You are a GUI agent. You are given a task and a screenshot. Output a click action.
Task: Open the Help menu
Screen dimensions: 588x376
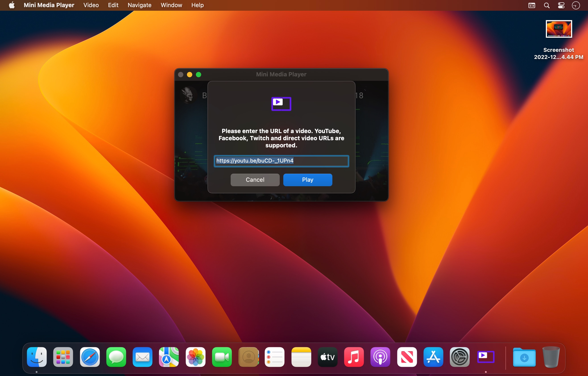197,5
